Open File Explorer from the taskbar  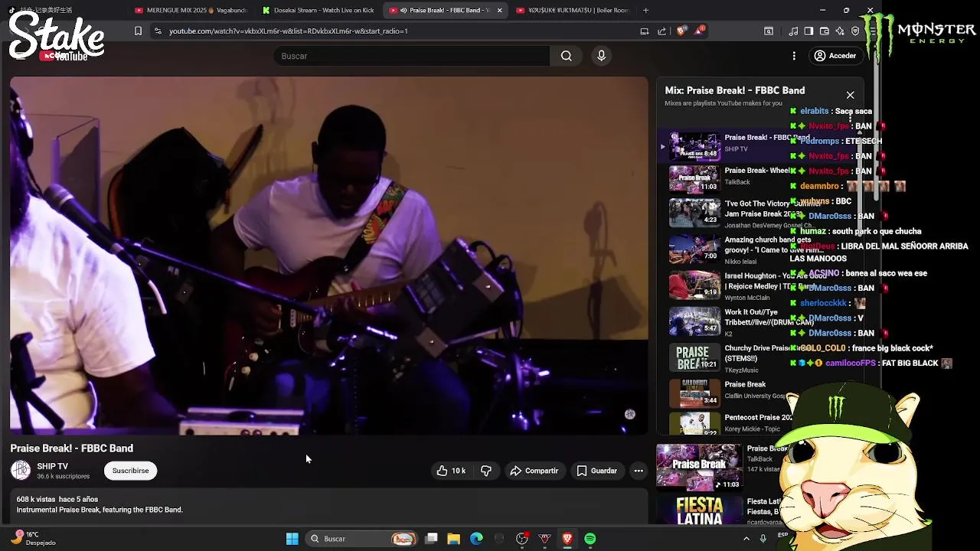click(453, 539)
